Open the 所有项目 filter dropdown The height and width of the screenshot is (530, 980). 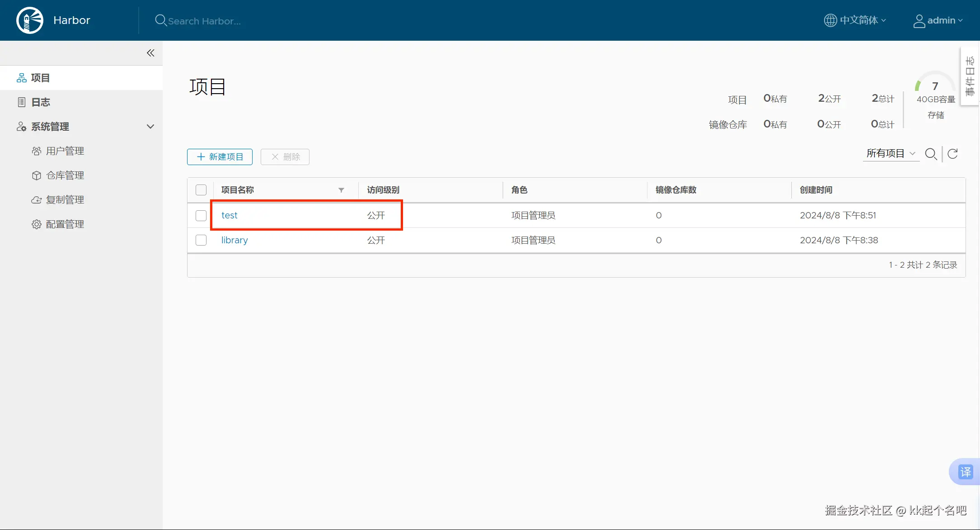tap(891, 154)
